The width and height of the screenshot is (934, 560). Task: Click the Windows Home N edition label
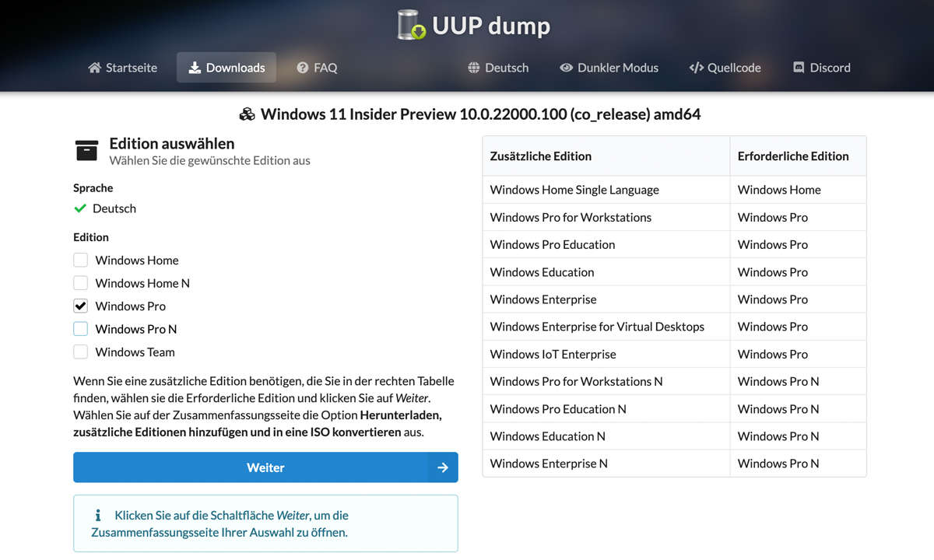tap(142, 283)
